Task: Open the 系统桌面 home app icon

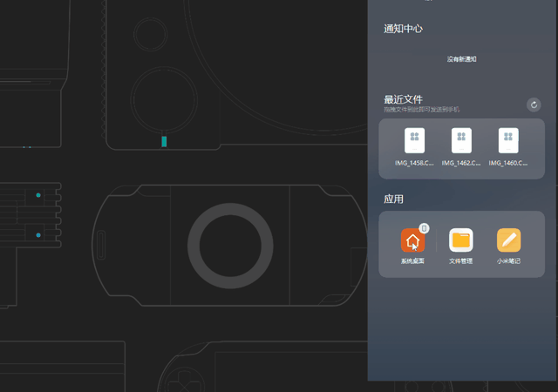Action: click(x=412, y=240)
